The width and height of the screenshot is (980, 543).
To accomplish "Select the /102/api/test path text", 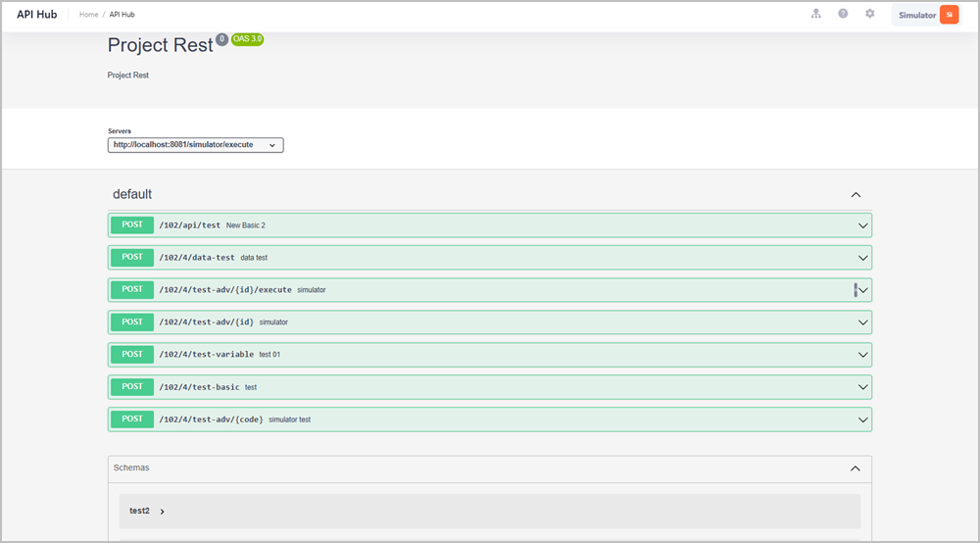I will click(x=189, y=225).
